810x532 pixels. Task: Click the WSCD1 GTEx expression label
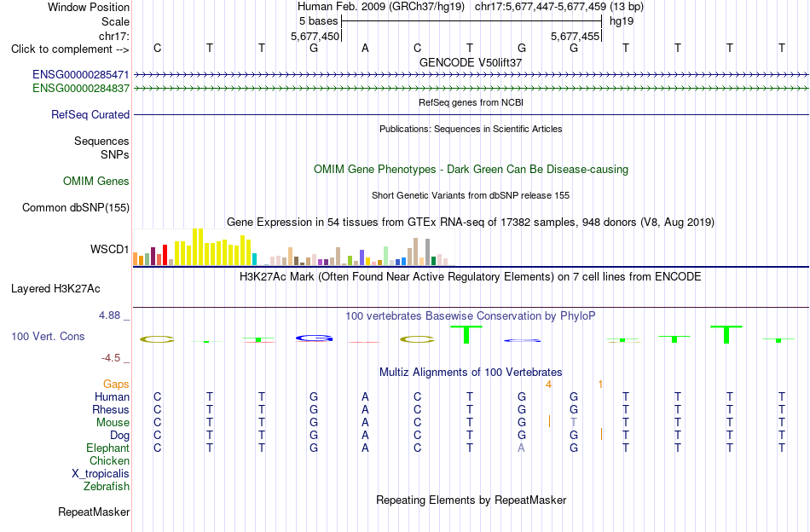click(x=109, y=250)
